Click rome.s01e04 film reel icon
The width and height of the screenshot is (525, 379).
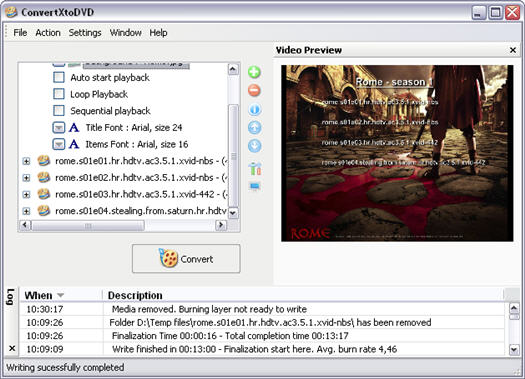tap(44, 211)
